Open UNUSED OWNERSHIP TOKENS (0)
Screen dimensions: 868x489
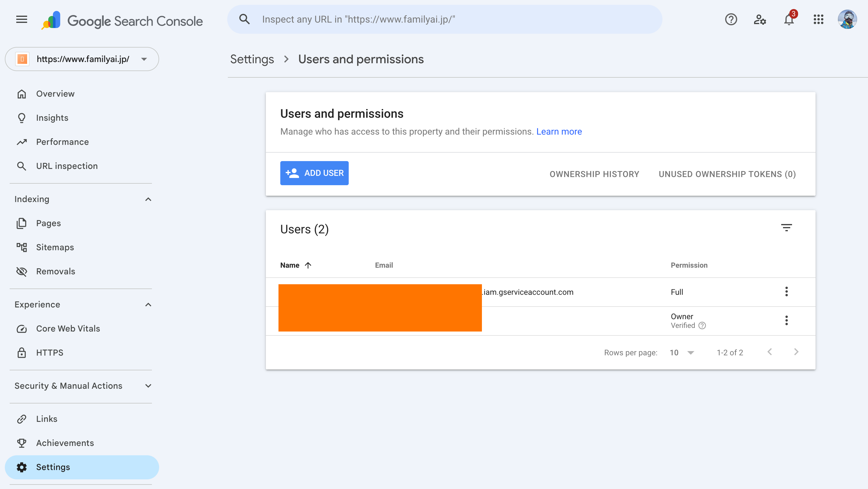[x=727, y=174]
